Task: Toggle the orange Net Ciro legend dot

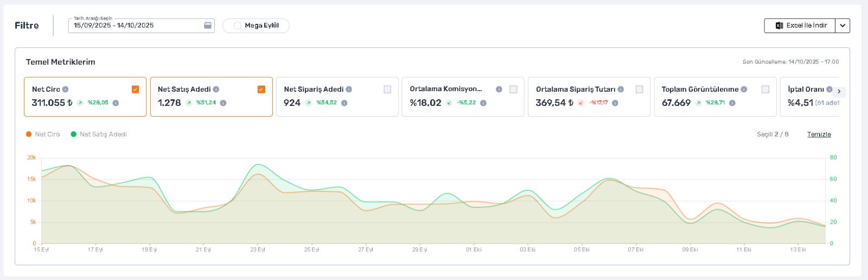Action: point(29,134)
